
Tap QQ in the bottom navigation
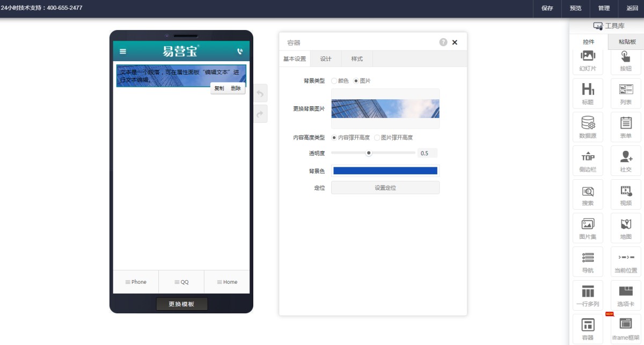[x=181, y=282]
